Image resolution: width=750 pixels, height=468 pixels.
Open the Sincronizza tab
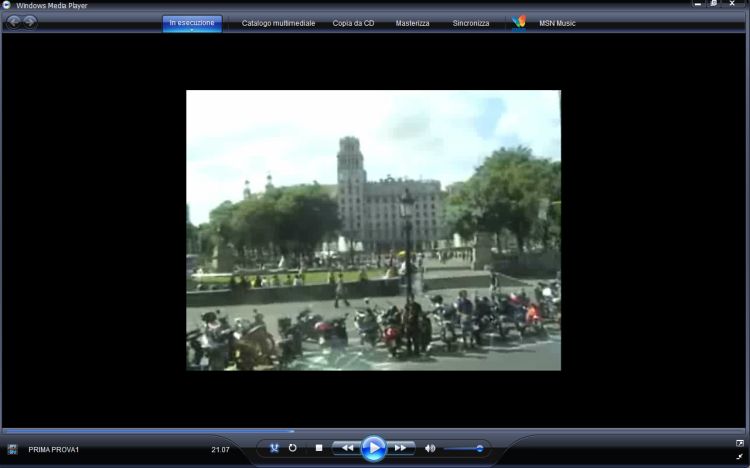click(x=471, y=23)
